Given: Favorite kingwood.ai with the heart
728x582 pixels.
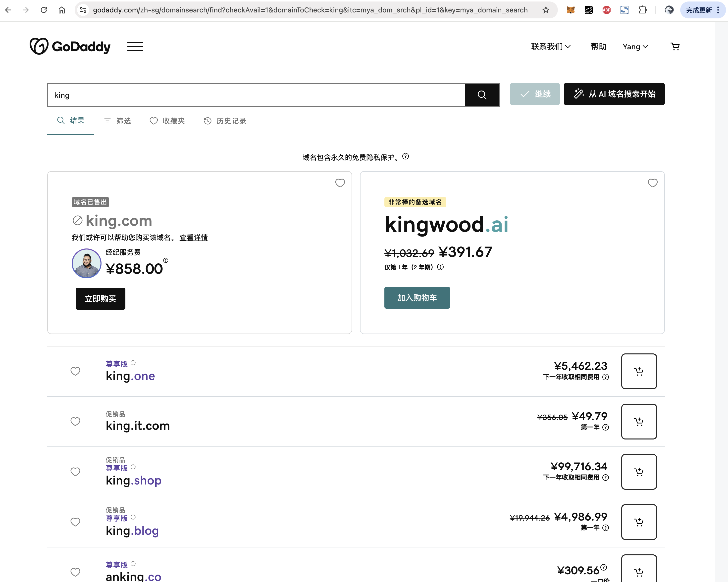Looking at the screenshot, I should (652, 183).
